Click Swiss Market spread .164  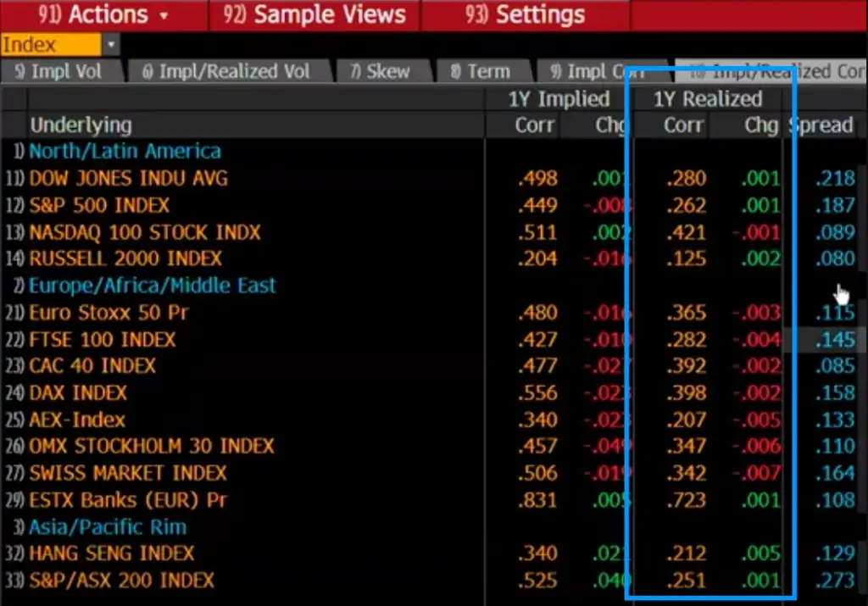point(835,473)
